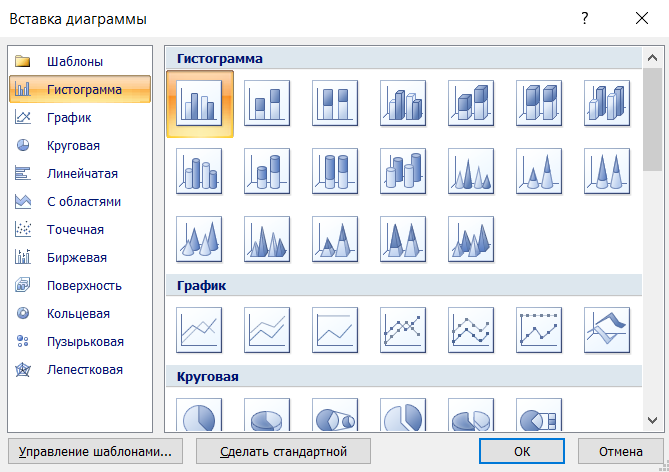Select the line with markers chart
The image size is (669, 472).
point(403,330)
